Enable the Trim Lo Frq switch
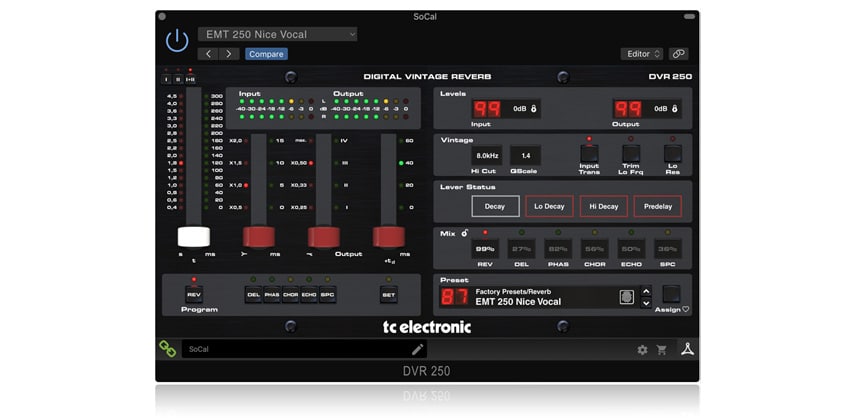860x420 pixels. pos(630,155)
